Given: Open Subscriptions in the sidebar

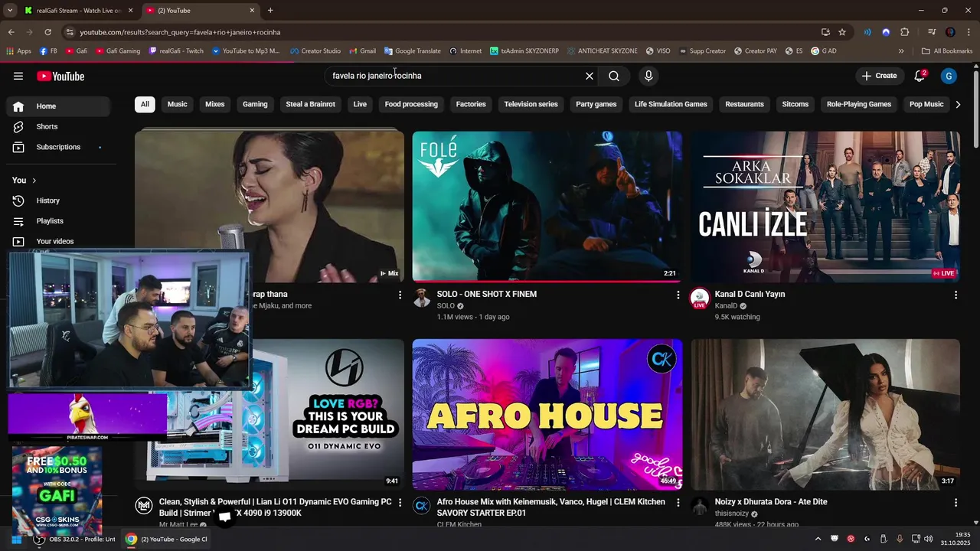Looking at the screenshot, I should [58, 147].
